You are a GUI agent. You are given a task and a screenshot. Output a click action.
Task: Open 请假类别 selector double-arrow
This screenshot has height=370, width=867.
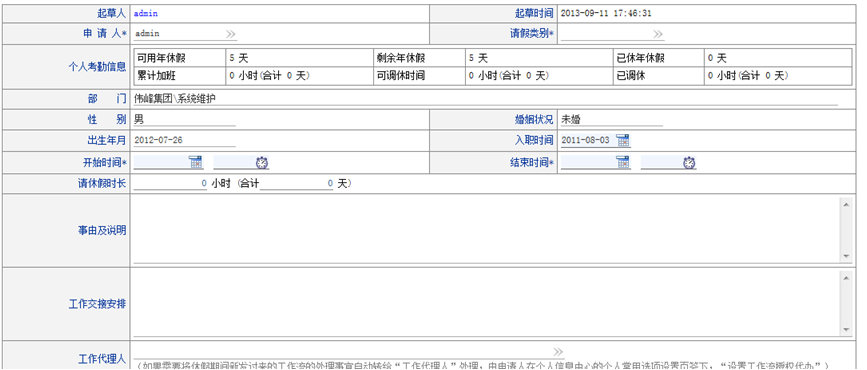657,34
